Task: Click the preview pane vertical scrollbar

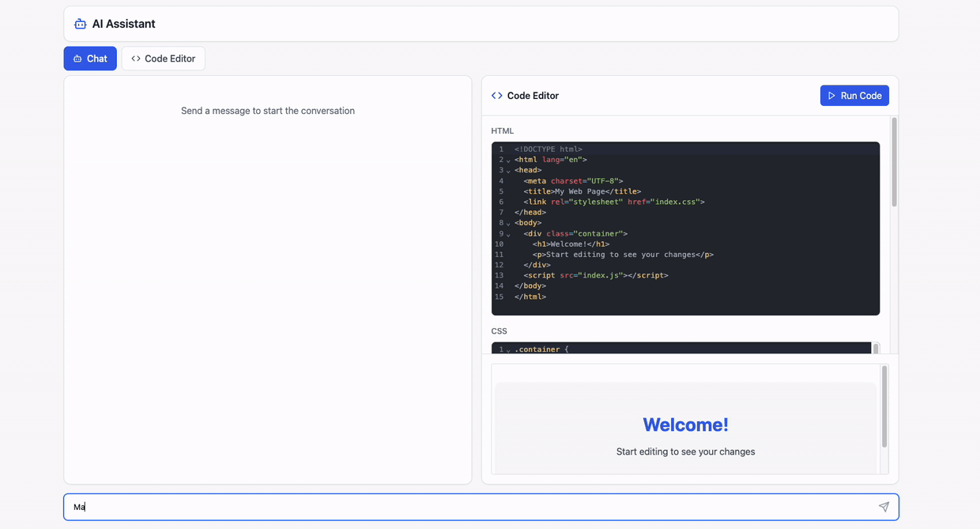Action: click(x=884, y=406)
